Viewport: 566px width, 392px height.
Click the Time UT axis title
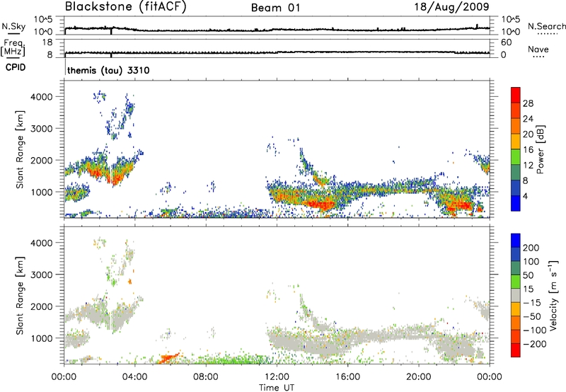click(277, 388)
